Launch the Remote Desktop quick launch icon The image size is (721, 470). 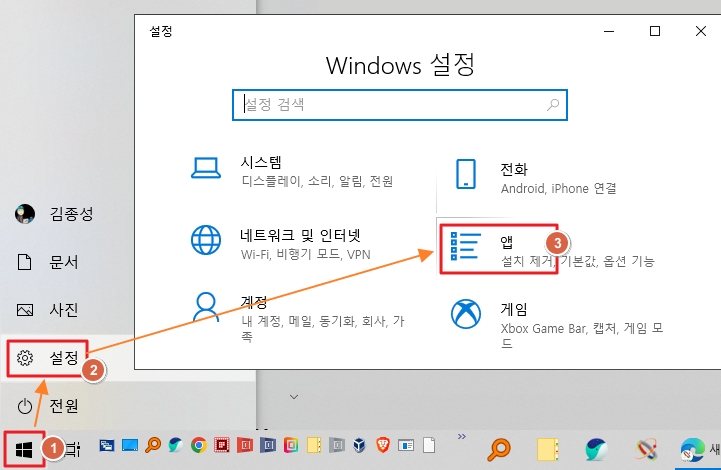[107, 445]
